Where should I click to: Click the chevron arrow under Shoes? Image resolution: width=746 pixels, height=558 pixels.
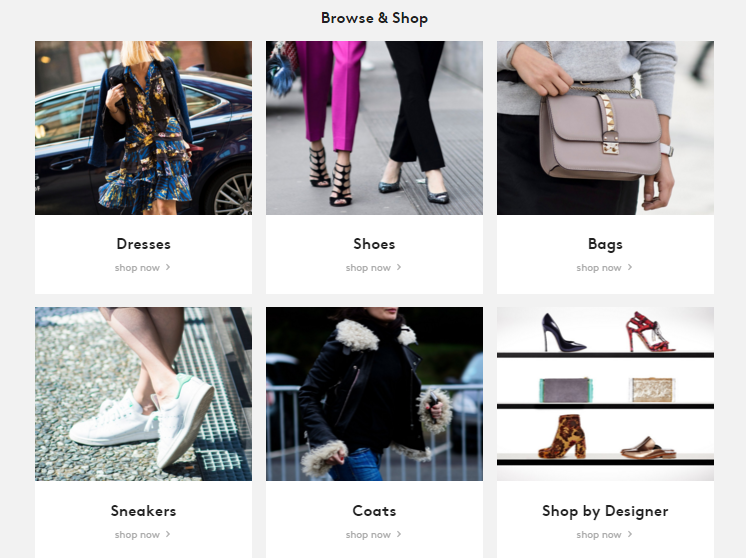point(399,267)
